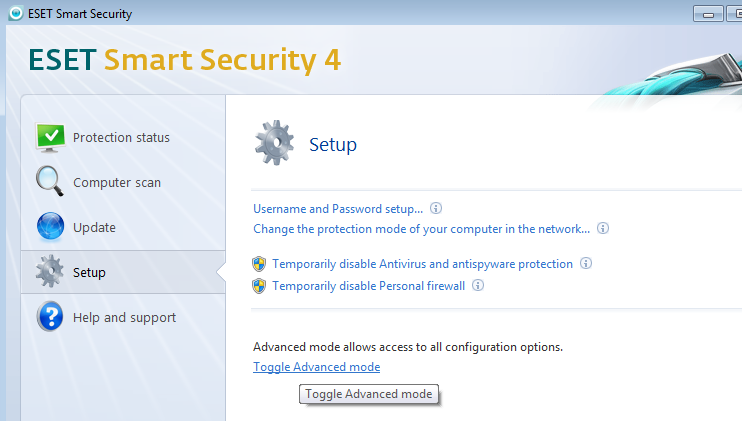Click info icon next to disable Antivirus link

pyautogui.click(x=586, y=263)
